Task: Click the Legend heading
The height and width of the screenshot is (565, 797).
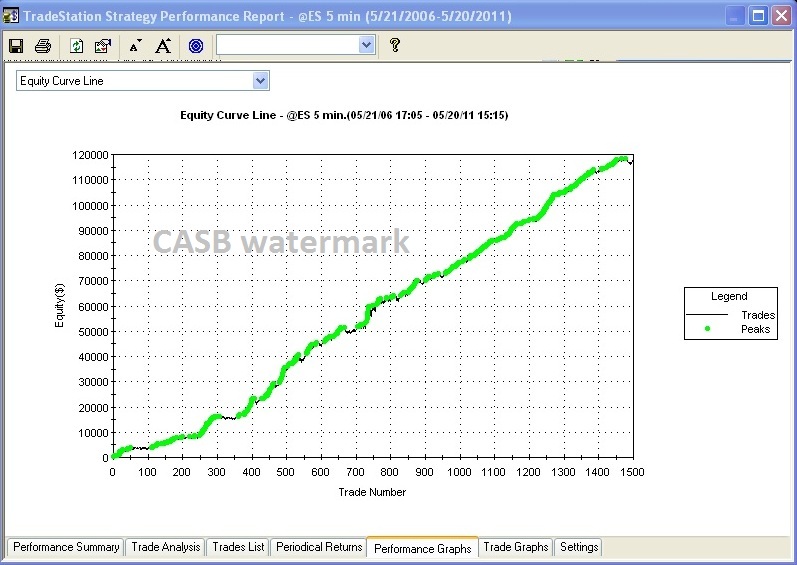Action: coord(729,296)
